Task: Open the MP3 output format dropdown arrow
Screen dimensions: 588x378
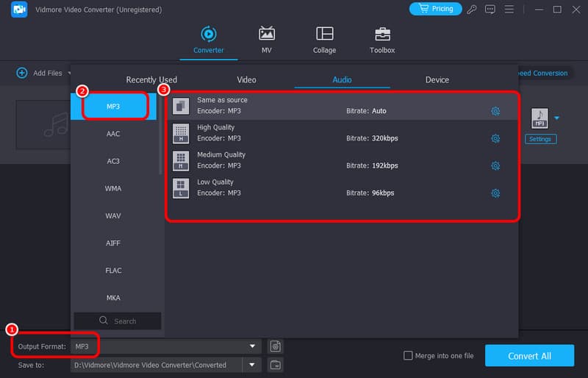Action: [x=556, y=118]
